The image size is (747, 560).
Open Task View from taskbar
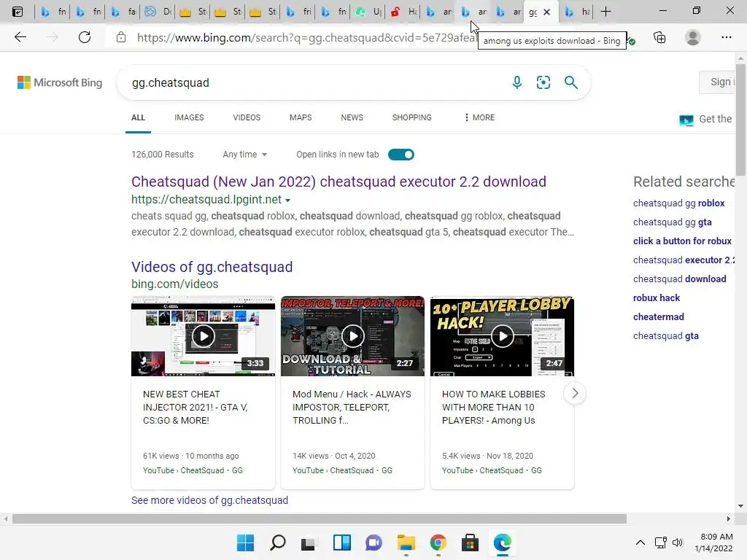[309, 542]
